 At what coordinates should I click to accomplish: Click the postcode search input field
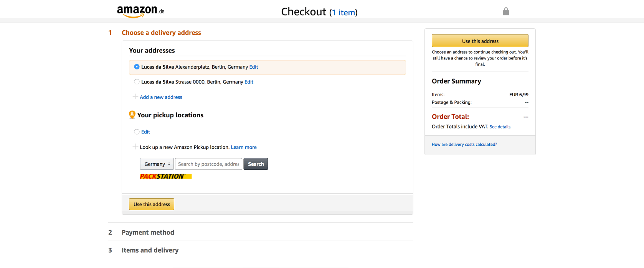pyautogui.click(x=208, y=164)
